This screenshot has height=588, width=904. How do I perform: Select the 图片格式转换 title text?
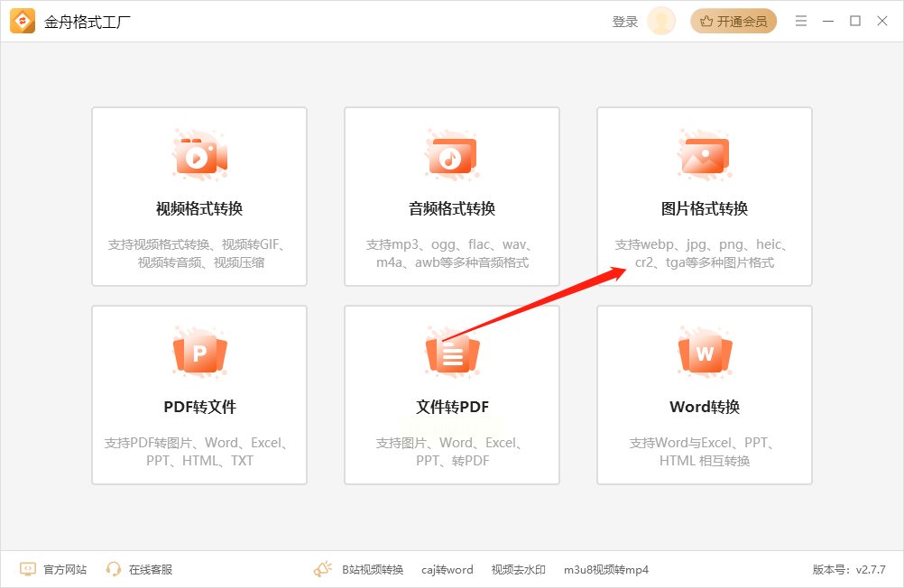[705, 208]
